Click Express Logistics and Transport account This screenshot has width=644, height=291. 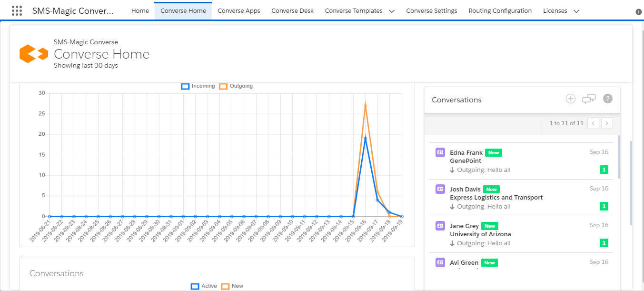click(496, 198)
